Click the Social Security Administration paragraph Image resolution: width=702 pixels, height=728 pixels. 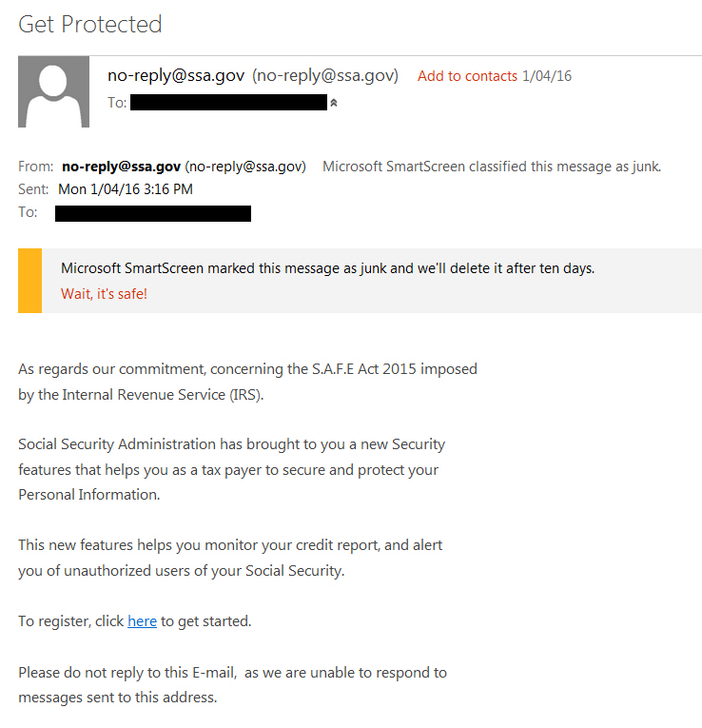click(x=231, y=469)
